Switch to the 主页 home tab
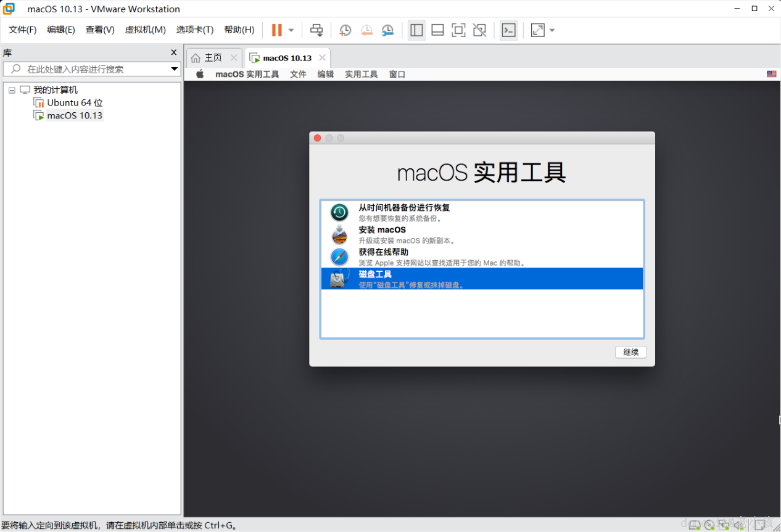Screen dimensions: 781x532 pos(213,58)
